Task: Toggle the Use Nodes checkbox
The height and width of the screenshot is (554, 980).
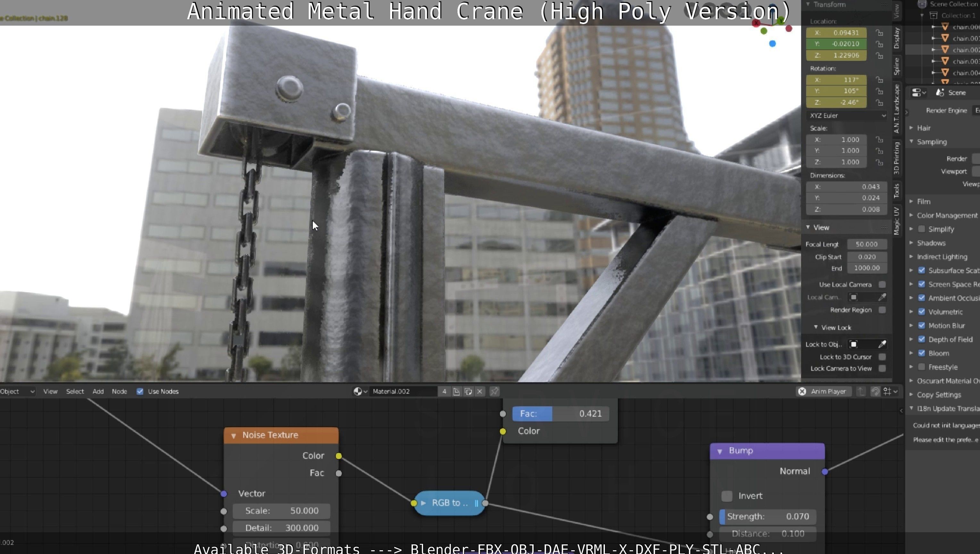Action: click(140, 391)
